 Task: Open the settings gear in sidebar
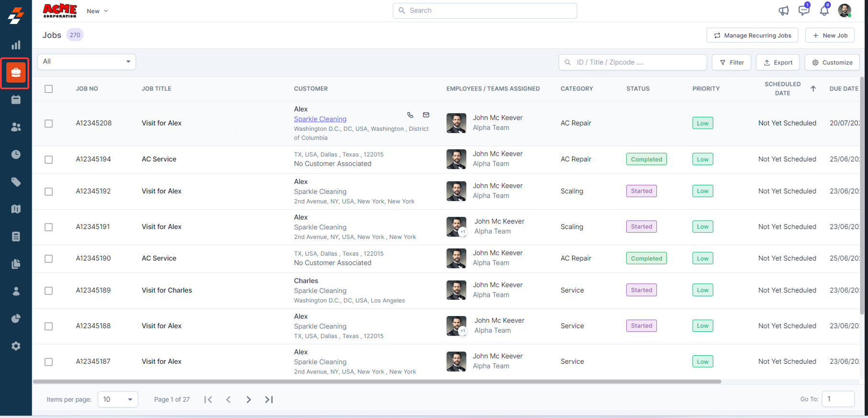(16, 346)
